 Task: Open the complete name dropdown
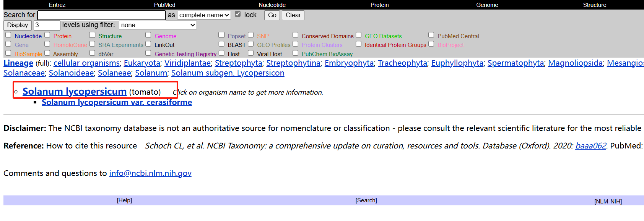pyautogui.click(x=204, y=15)
